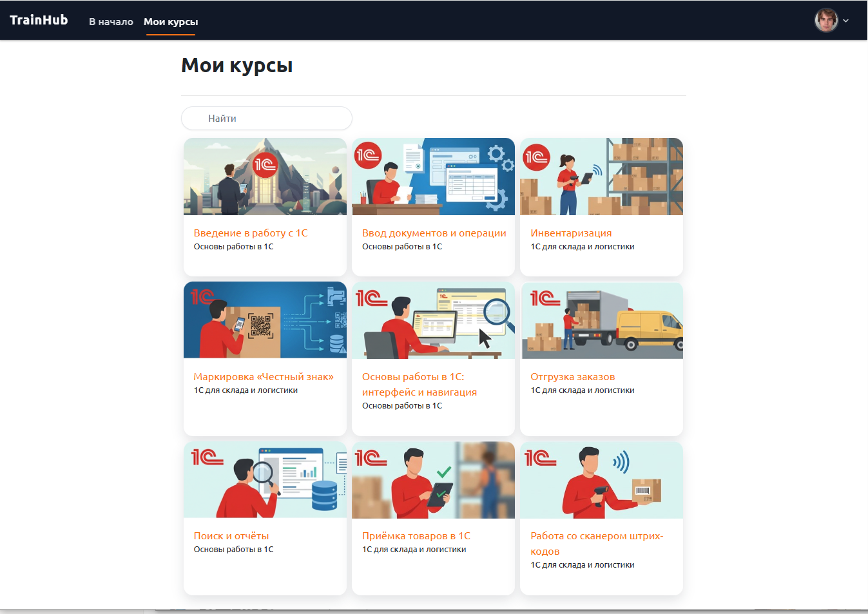
Task: Click the TrainHub logo
Action: 39,20
